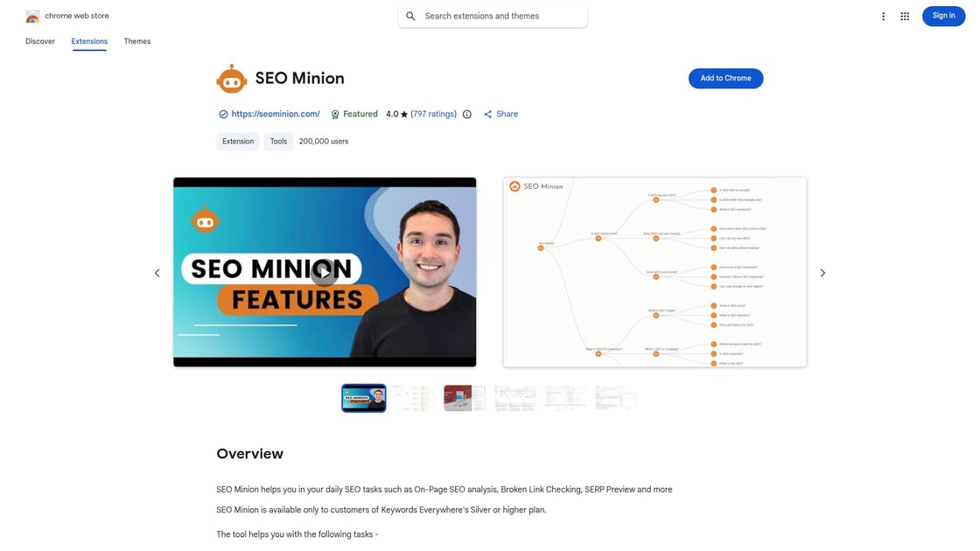Click 'The tool helps you with the following tasks' text
Screen dimensions: 980x551
297,534
